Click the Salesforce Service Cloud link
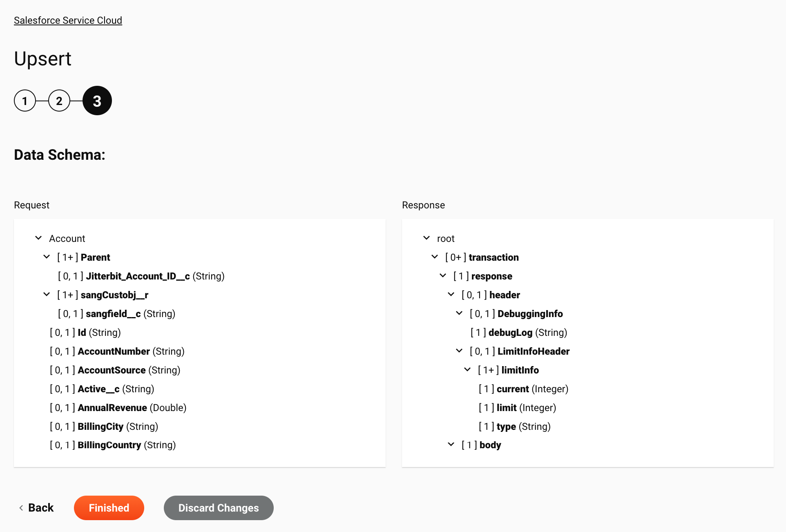The height and width of the screenshot is (532, 786). (68, 20)
